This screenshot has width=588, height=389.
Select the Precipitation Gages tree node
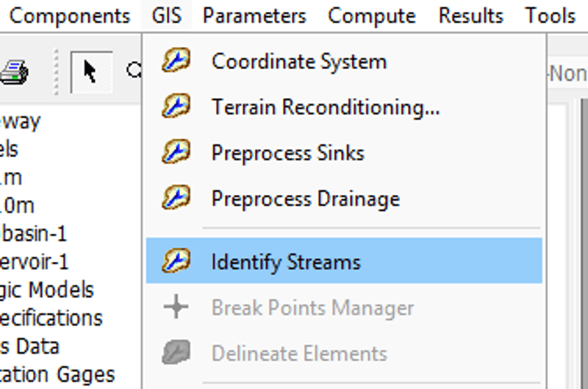coord(57,374)
